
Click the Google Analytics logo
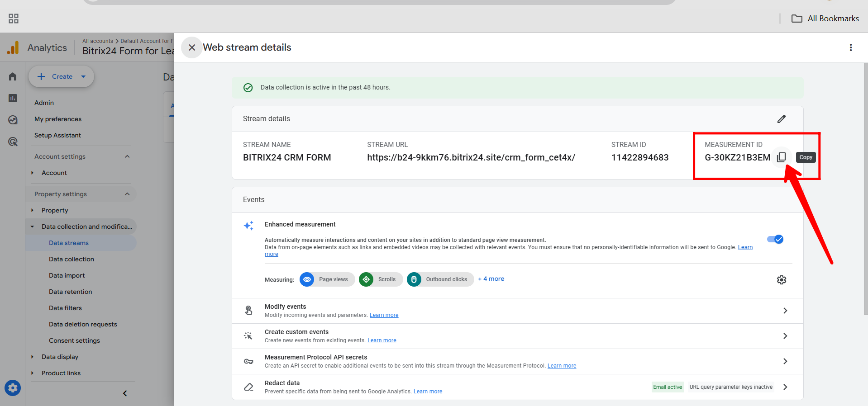point(13,47)
